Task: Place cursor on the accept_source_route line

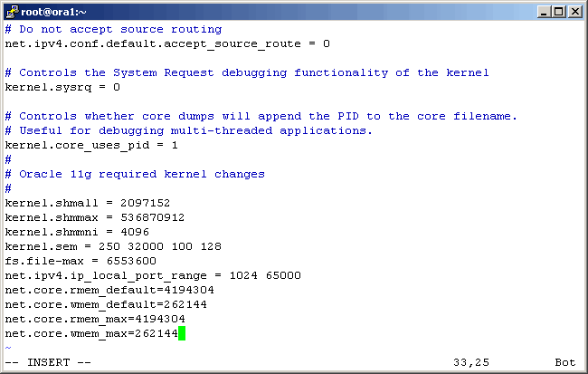Action: [167, 43]
